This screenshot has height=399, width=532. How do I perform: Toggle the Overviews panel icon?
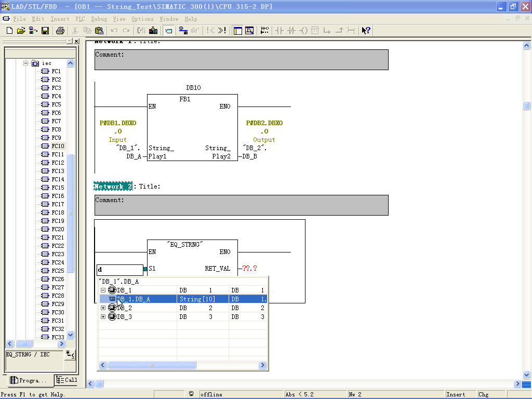pyautogui.click(x=238, y=31)
